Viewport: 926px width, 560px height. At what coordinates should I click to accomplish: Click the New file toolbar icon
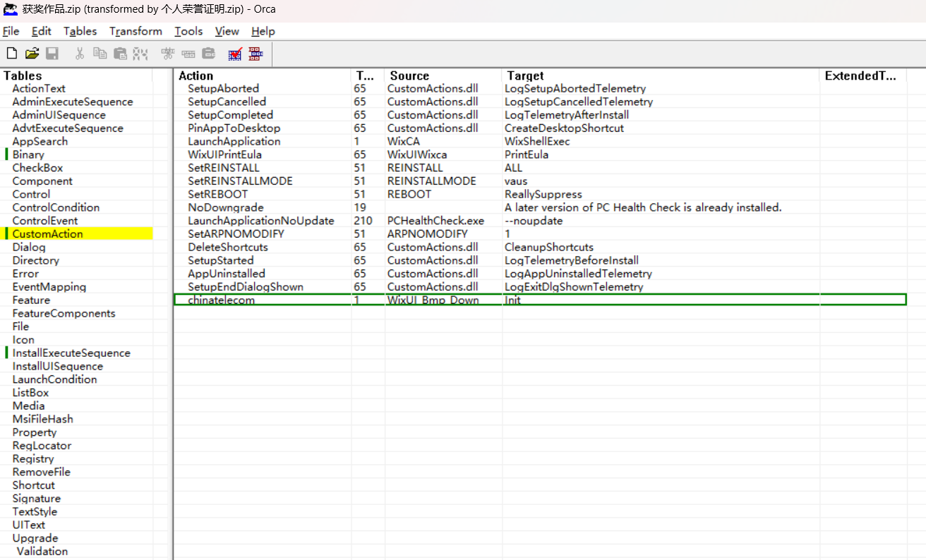click(x=12, y=54)
